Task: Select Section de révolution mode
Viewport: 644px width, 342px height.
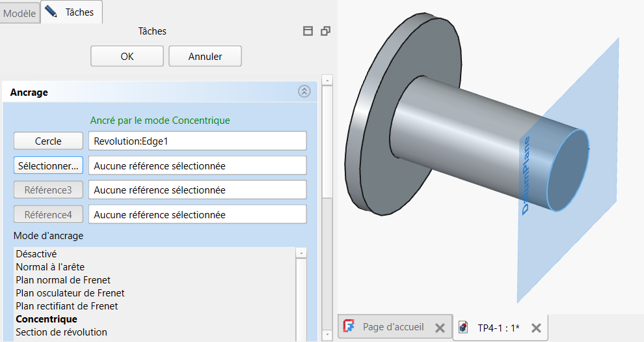Action: click(x=61, y=332)
